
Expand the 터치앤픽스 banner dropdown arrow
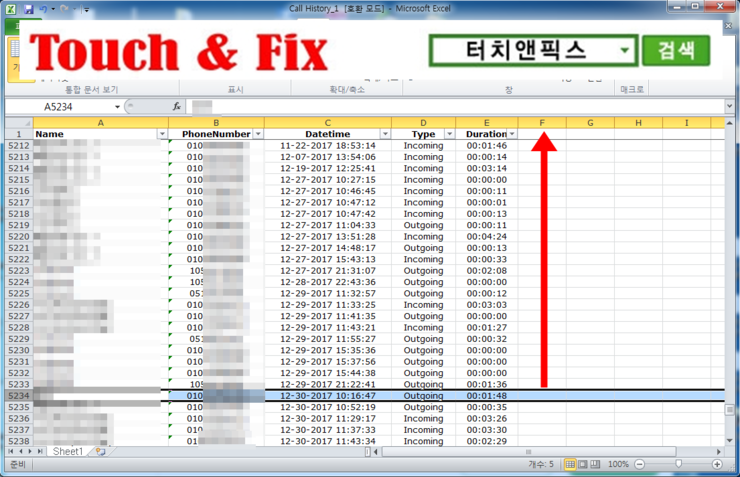(x=624, y=50)
